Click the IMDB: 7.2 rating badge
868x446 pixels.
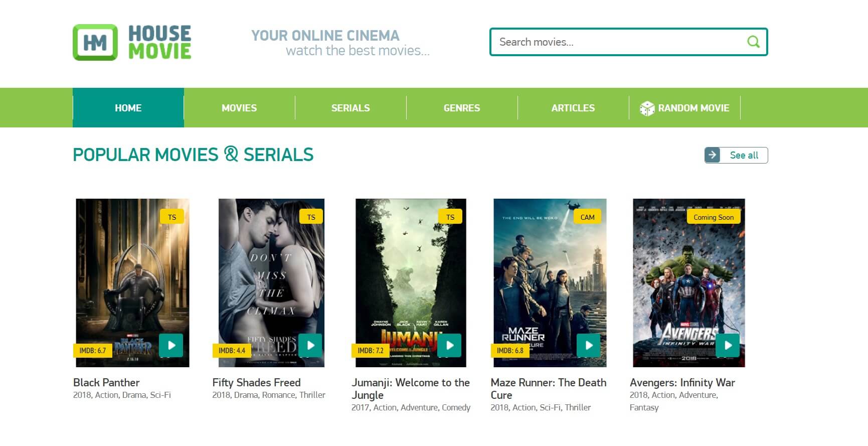tap(371, 351)
